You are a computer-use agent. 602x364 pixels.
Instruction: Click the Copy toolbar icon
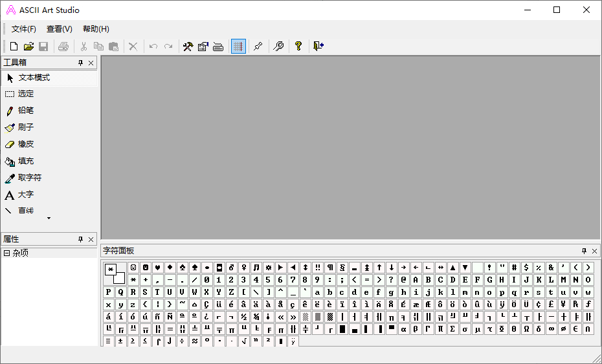(98, 47)
